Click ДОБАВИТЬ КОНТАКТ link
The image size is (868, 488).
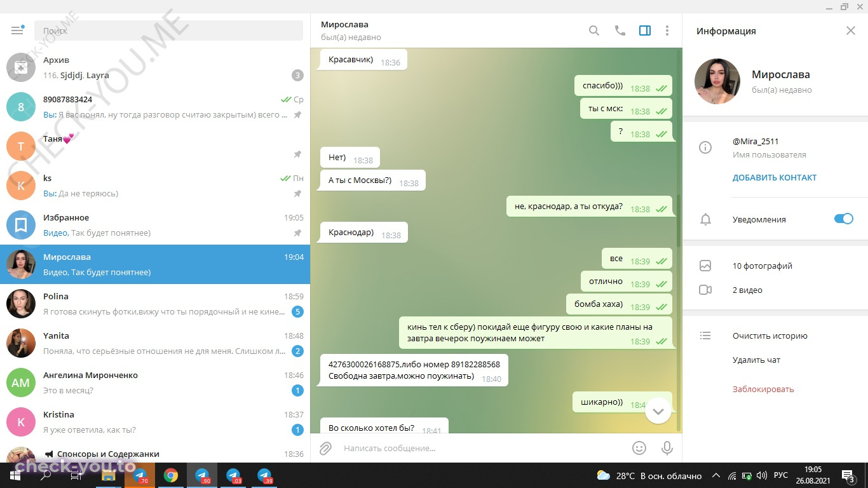point(775,177)
